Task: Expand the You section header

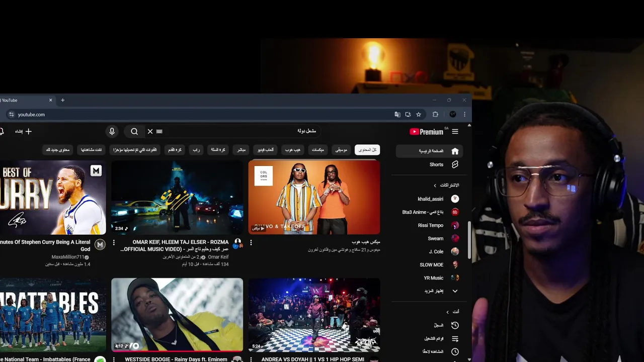Action: point(452,312)
